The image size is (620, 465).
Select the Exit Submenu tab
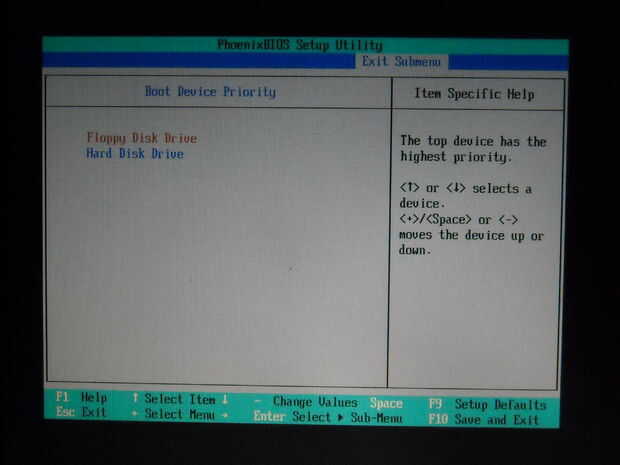point(401,62)
